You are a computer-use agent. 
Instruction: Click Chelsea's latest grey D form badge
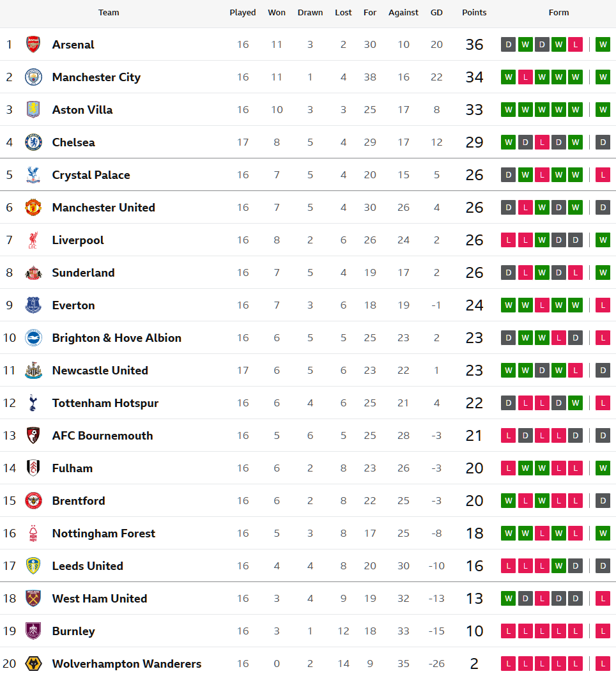tap(603, 142)
